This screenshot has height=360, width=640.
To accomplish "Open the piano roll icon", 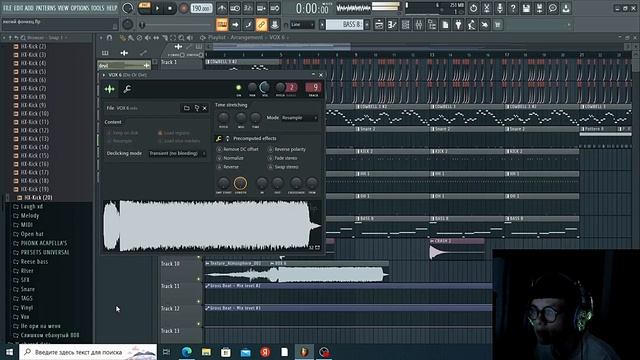I will pyautogui.click(x=392, y=25).
